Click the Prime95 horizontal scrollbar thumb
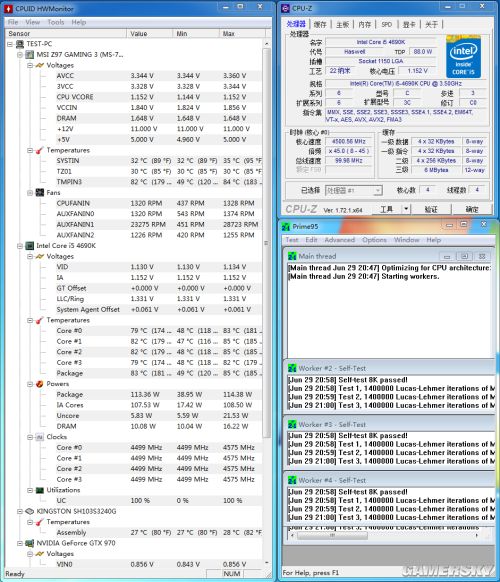The image size is (500, 582). click(x=332, y=535)
